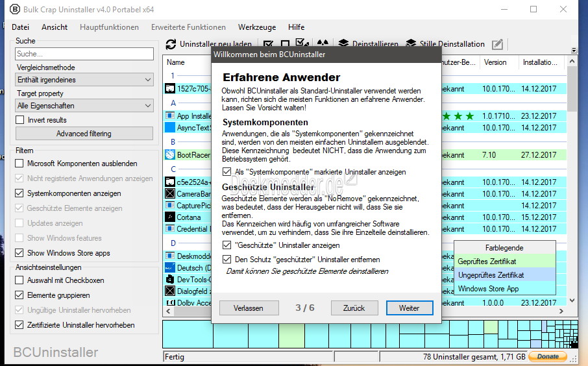Select the App Installer row icon
The image size is (588, 366).
(x=170, y=116)
